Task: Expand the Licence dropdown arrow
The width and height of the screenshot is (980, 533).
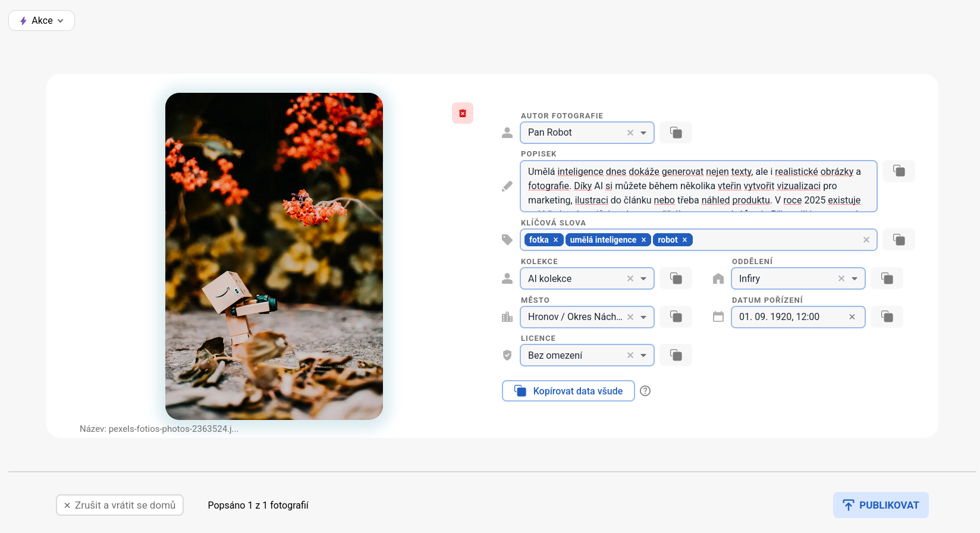Action: point(643,355)
